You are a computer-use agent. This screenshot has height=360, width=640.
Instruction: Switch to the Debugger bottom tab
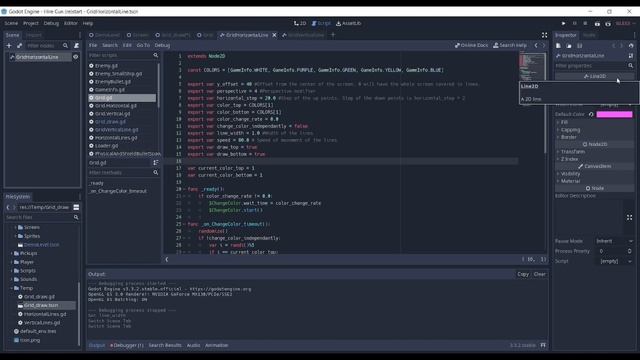point(127,345)
